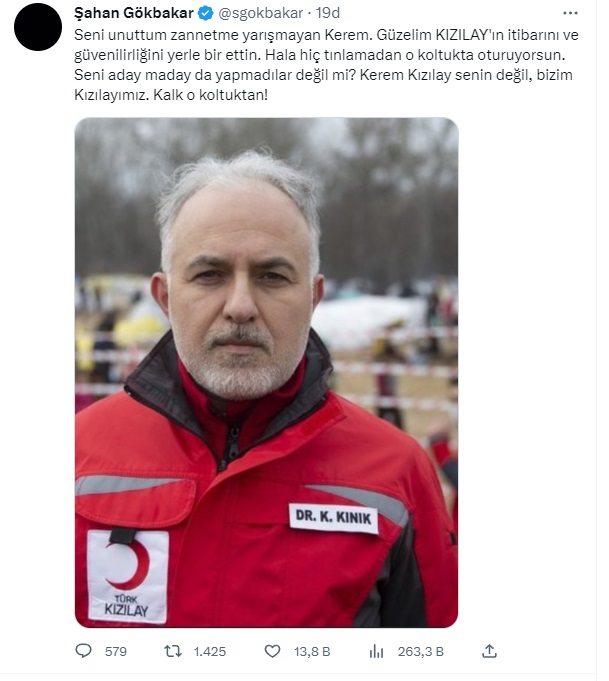This screenshot has width=609, height=681.
Task: Click the blue verified badge
Action: point(205,13)
